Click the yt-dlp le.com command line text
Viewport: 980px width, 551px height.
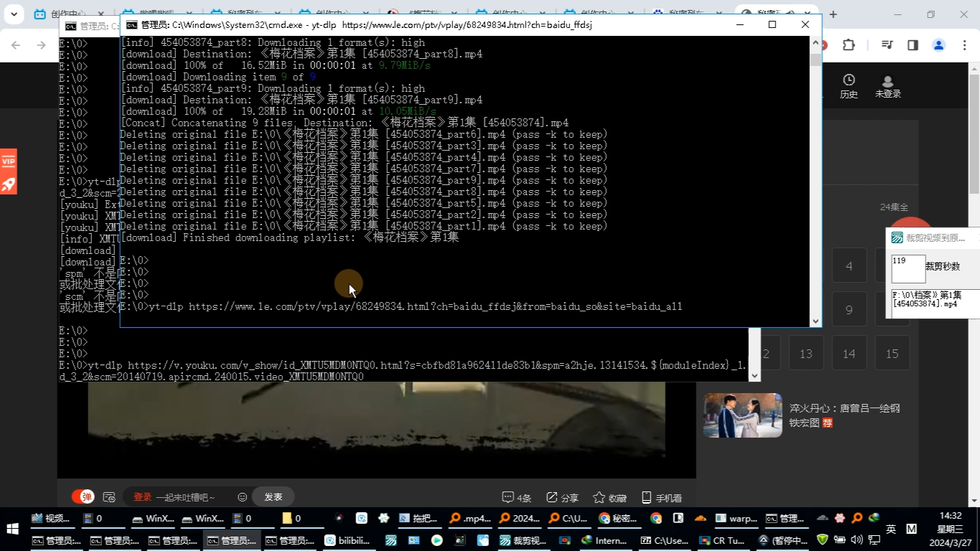coord(415,306)
